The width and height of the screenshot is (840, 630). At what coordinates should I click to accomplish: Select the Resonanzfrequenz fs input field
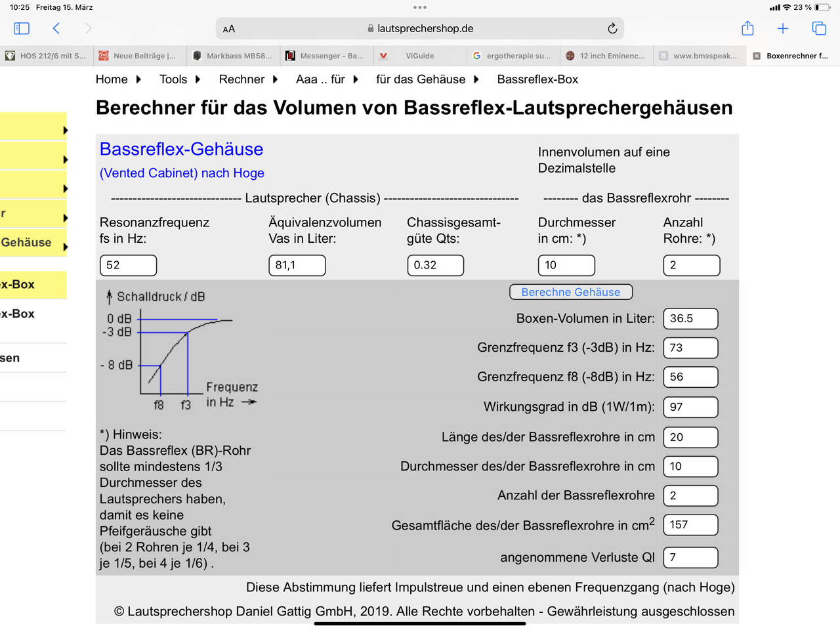point(128,265)
